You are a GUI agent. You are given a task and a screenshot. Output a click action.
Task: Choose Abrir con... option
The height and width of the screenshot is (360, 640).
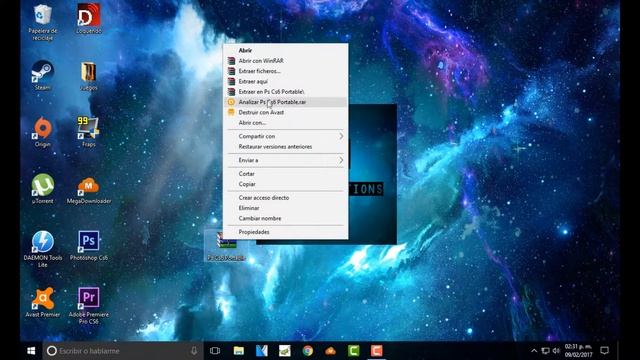tap(286, 122)
